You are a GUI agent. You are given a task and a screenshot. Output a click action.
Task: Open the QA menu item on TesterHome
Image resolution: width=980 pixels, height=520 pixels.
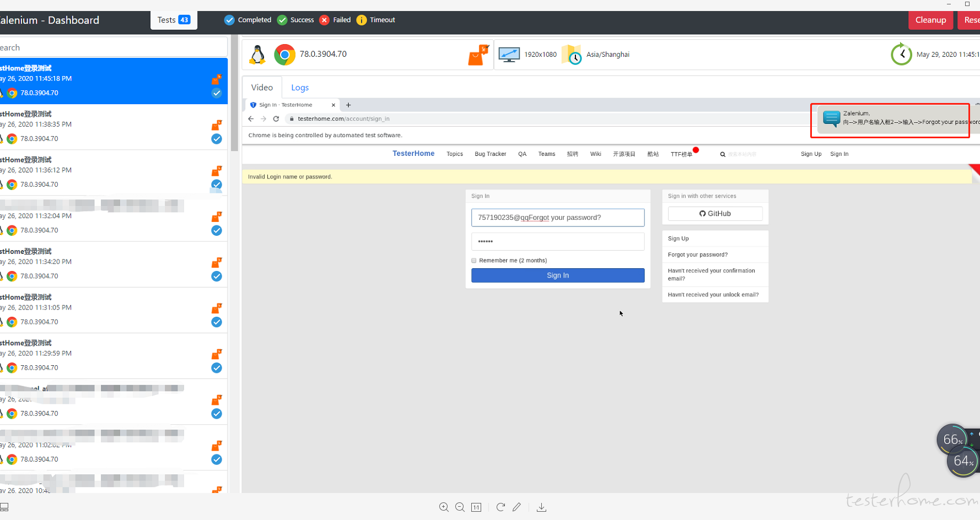click(x=523, y=154)
